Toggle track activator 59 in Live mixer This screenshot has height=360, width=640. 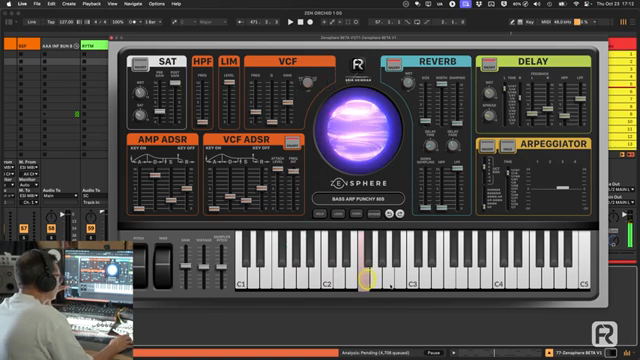click(91, 229)
